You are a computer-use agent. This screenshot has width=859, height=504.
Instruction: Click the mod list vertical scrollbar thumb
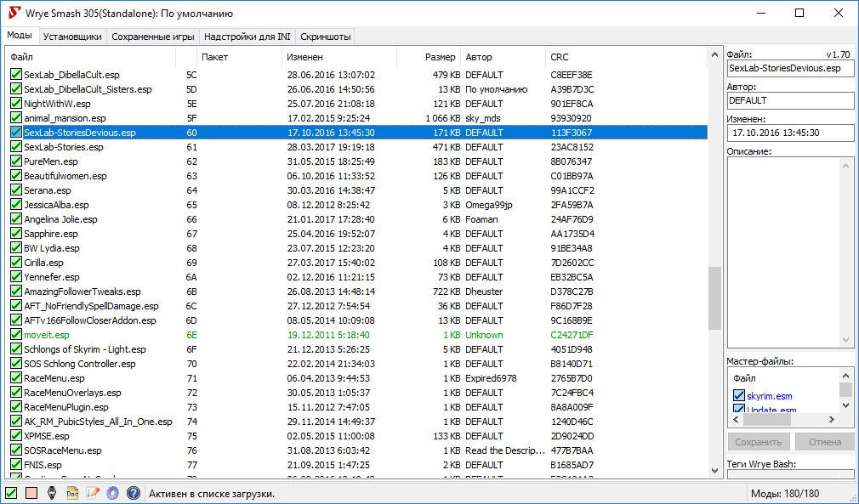714,298
